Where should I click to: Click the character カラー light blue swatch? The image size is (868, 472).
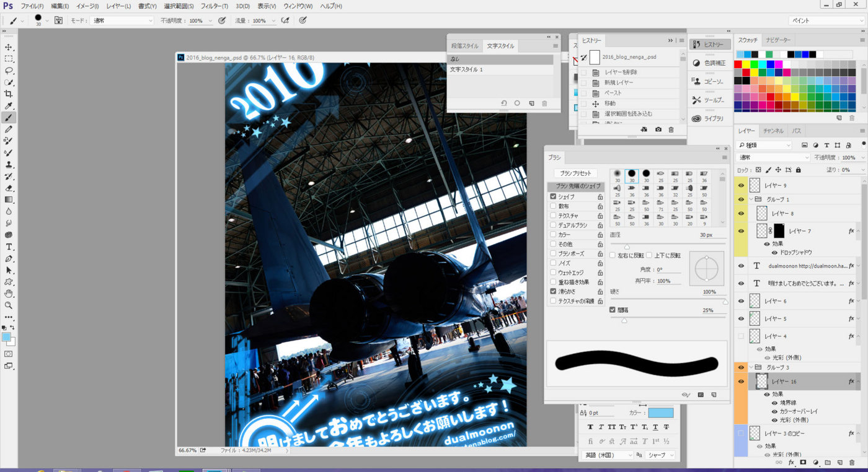(x=661, y=413)
